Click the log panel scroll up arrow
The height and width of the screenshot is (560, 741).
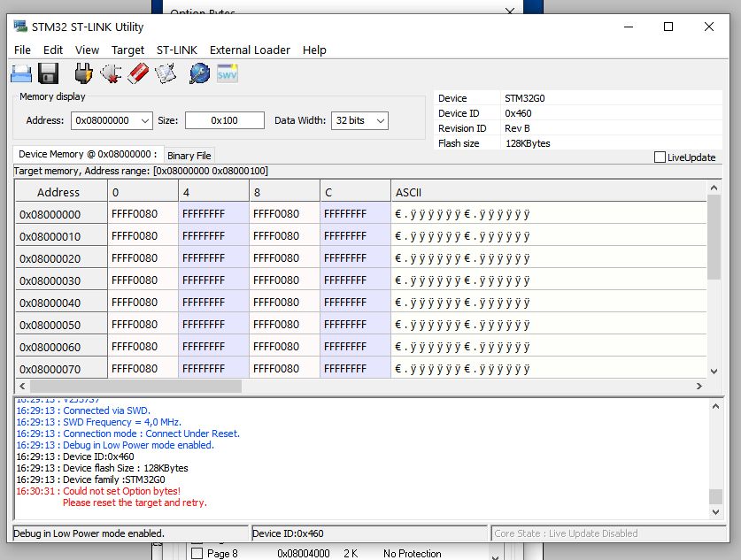(715, 407)
